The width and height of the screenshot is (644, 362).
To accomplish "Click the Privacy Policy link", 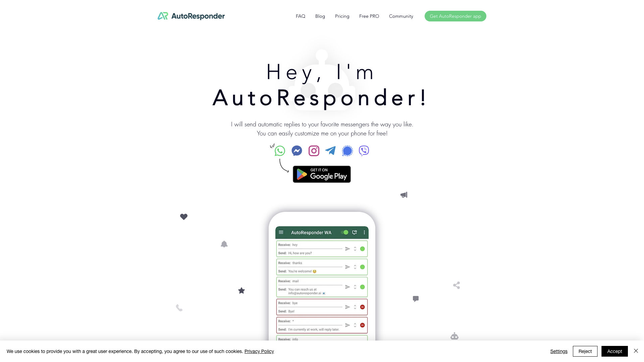I will pos(259,351).
